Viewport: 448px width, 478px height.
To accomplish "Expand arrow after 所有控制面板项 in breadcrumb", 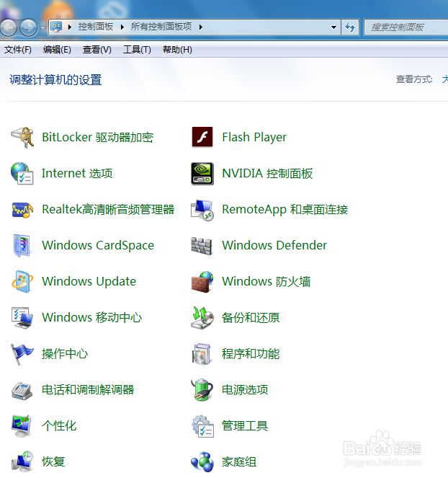I will pos(201,27).
